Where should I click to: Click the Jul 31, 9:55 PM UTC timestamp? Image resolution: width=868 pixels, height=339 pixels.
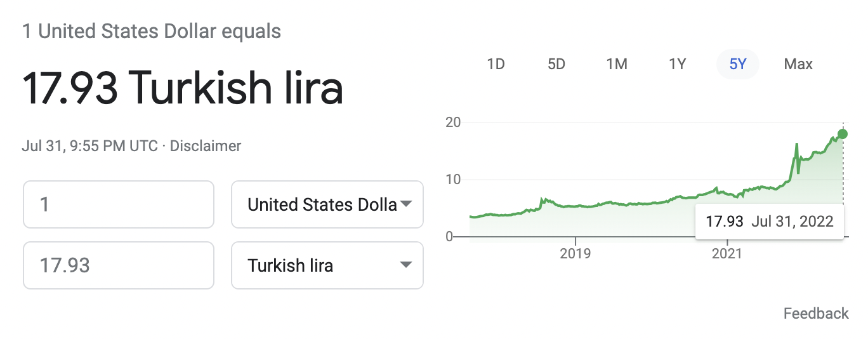pos(89,146)
